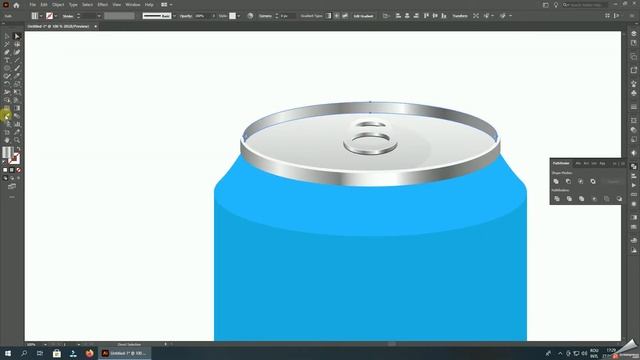Click the Opacity label link
The width and height of the screenshot is (640, 360).
[186, 16]
